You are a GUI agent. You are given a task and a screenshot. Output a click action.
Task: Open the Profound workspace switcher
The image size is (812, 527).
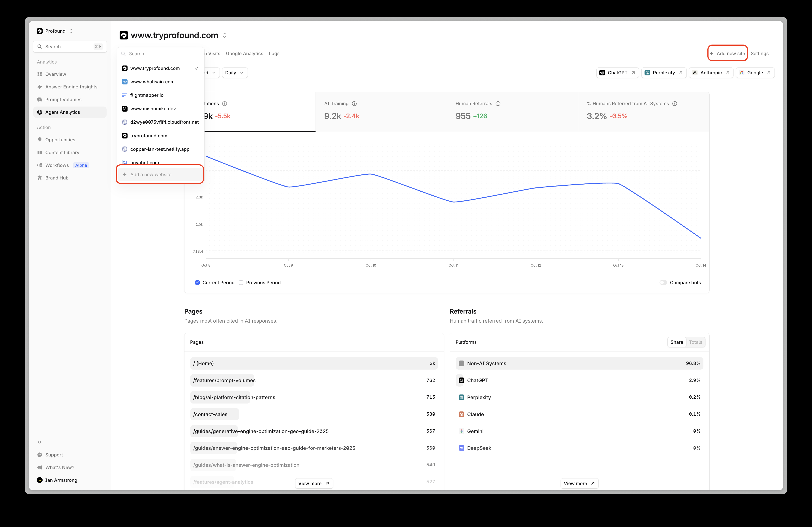[55, 31]
